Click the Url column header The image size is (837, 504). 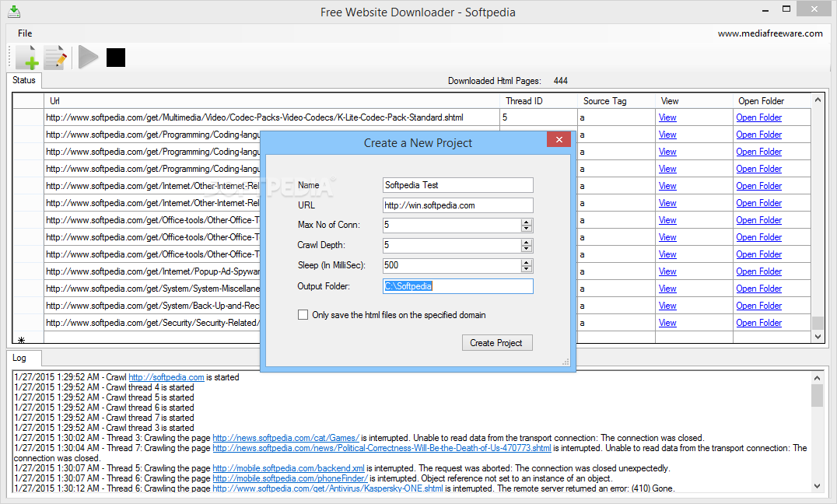tap(271, 101)
